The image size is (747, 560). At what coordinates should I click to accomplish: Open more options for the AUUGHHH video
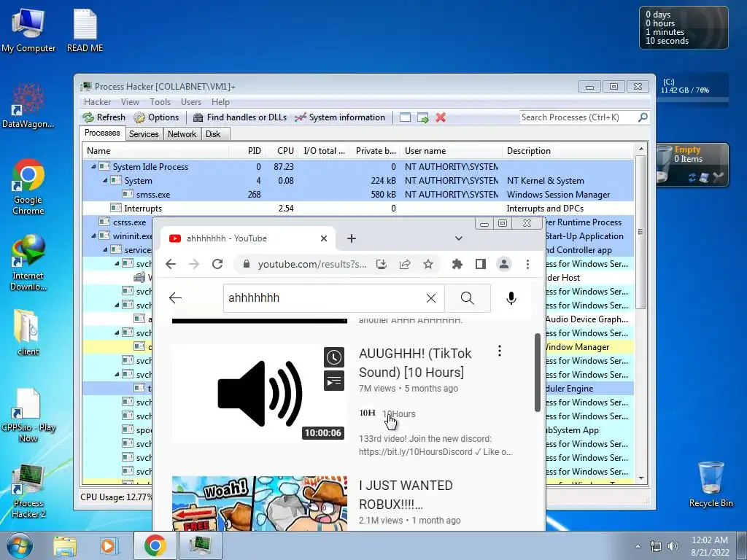click(499, 351)
